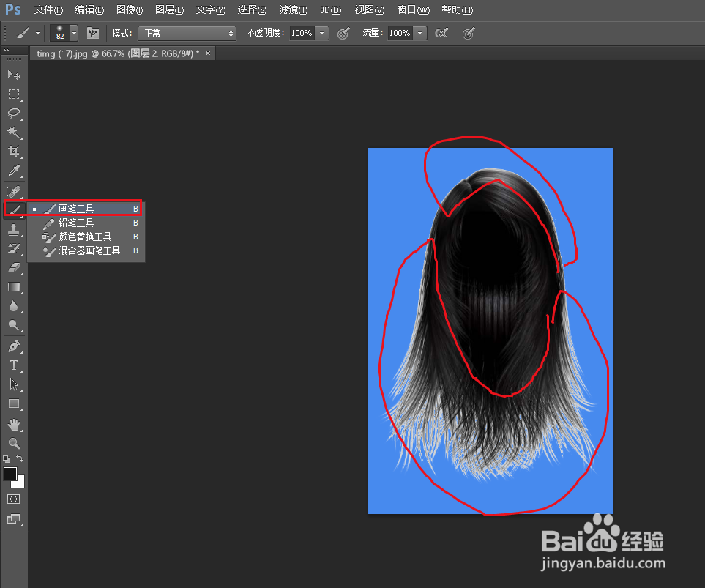Select the Path Selection tool

[13, 384]
